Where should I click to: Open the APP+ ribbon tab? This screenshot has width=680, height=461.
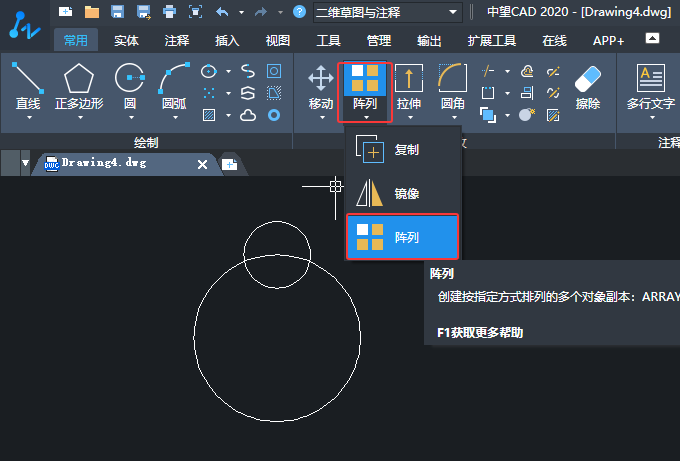click(608, 41)
